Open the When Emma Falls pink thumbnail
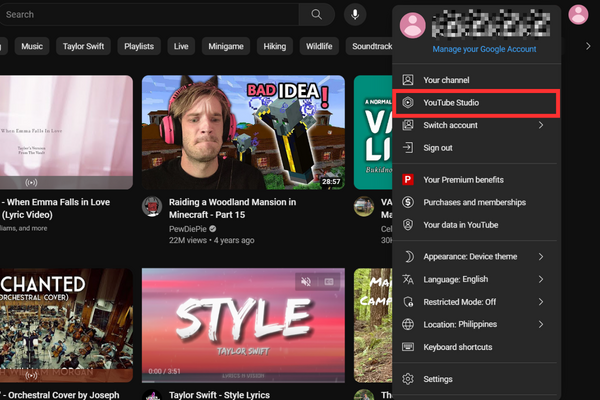The image size is (600, 400). coord(66,132)
